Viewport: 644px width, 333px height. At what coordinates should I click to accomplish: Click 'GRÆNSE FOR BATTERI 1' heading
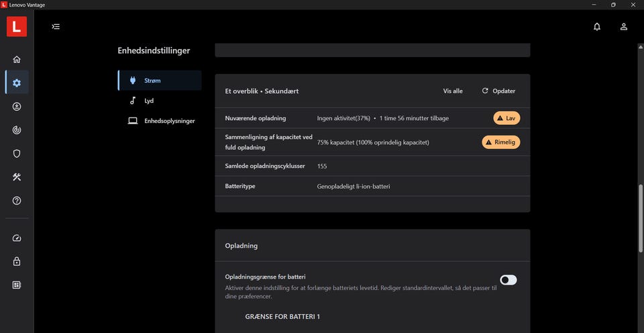click(x=282, y=317)
